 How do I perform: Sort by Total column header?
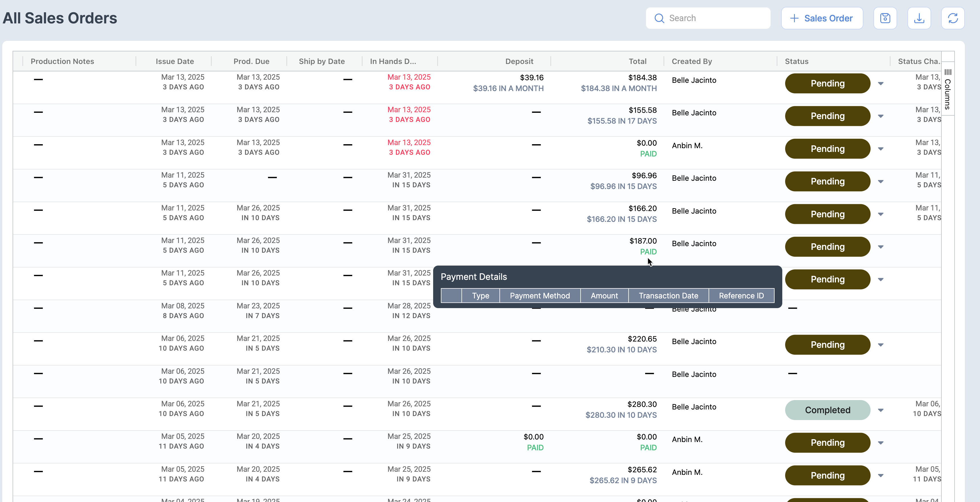click(x=637, y=61)
